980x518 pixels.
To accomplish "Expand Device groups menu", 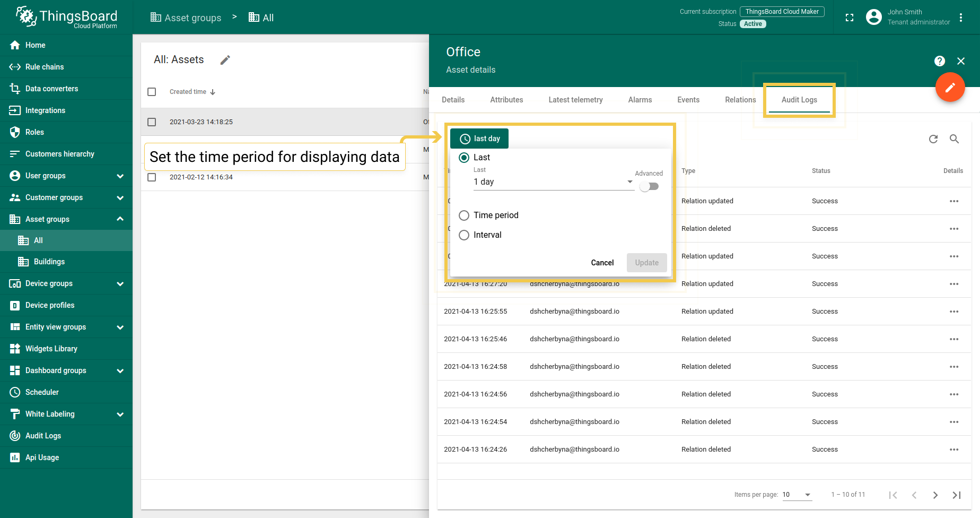I will 120,284.
